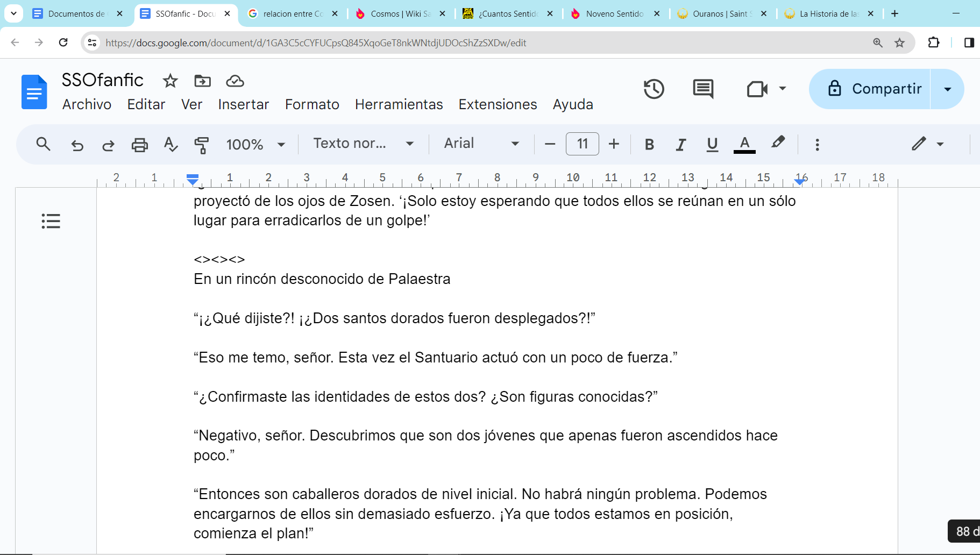The width and height of the screenshot is (980, 555).
Task: Open the Insertar menu
Action: click(x=243, y=104)
